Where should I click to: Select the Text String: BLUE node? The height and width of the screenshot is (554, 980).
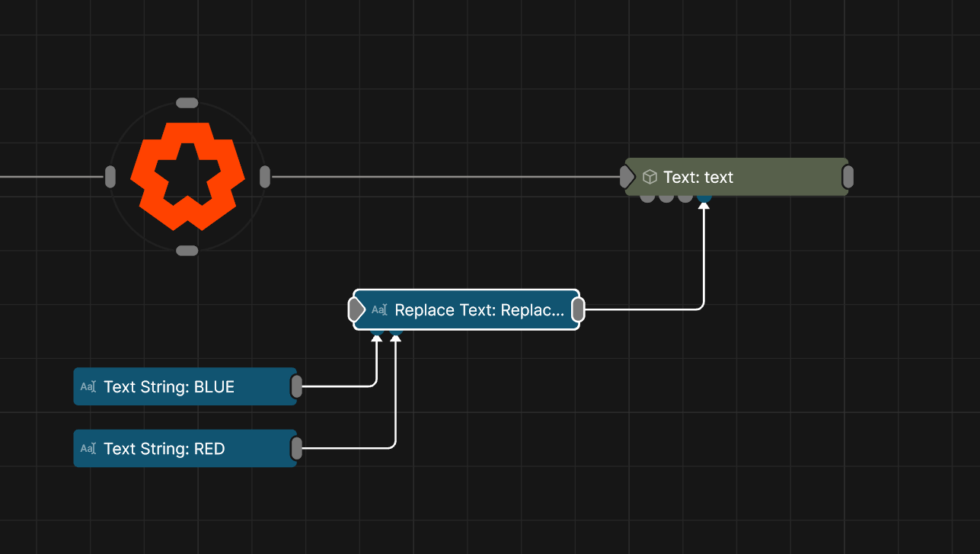[x=169, y=387]
